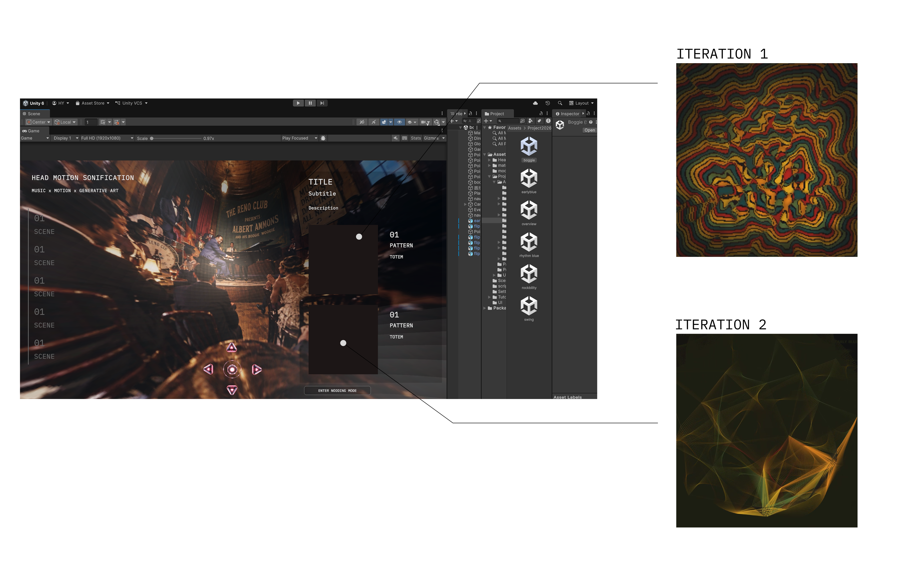Open the Unity VCS menu
The height and width of the screenshot is (569, 924).
tap(131, 103)
